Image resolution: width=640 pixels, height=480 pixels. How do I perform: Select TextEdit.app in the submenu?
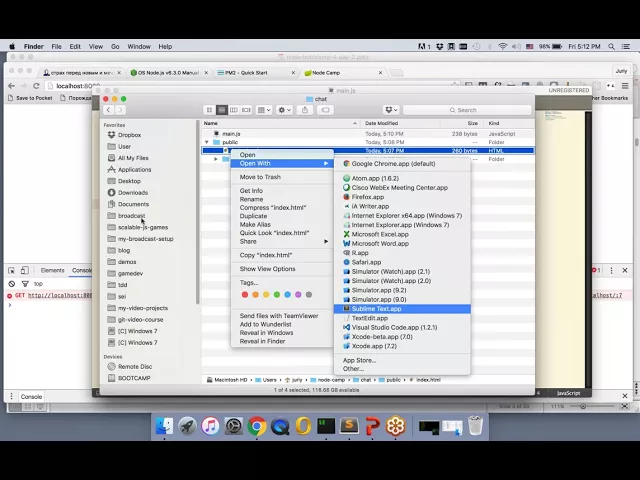(402, 318)
